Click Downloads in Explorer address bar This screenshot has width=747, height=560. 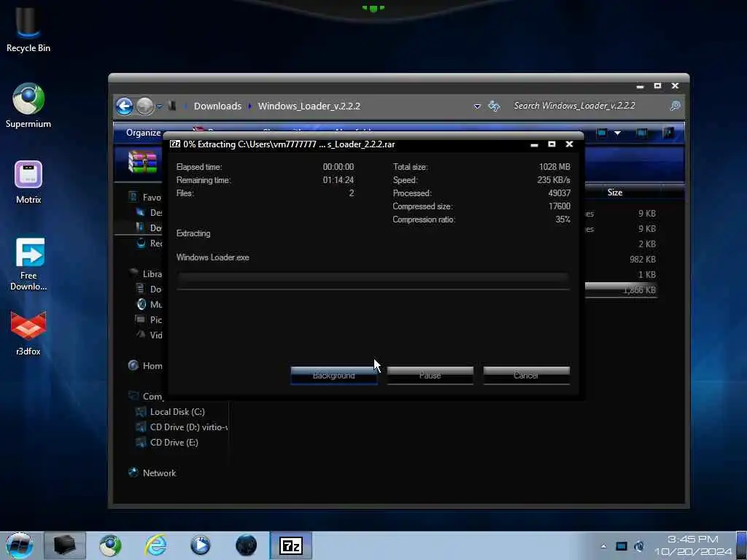click(x=217, y=106)
